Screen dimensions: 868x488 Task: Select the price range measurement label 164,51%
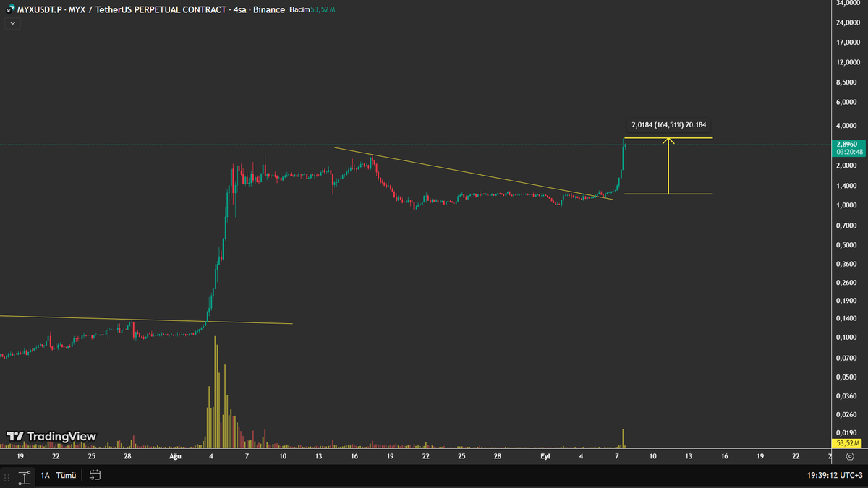click(x=668, y=124)
